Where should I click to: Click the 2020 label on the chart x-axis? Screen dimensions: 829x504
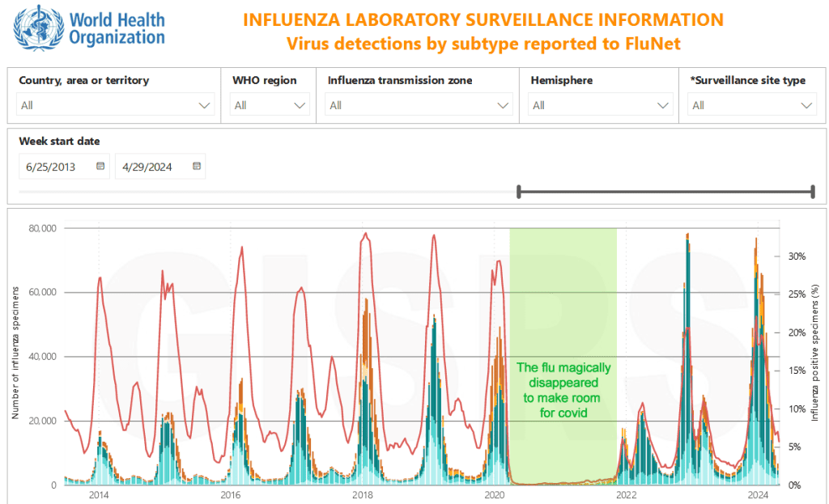(x=495, y=495)
